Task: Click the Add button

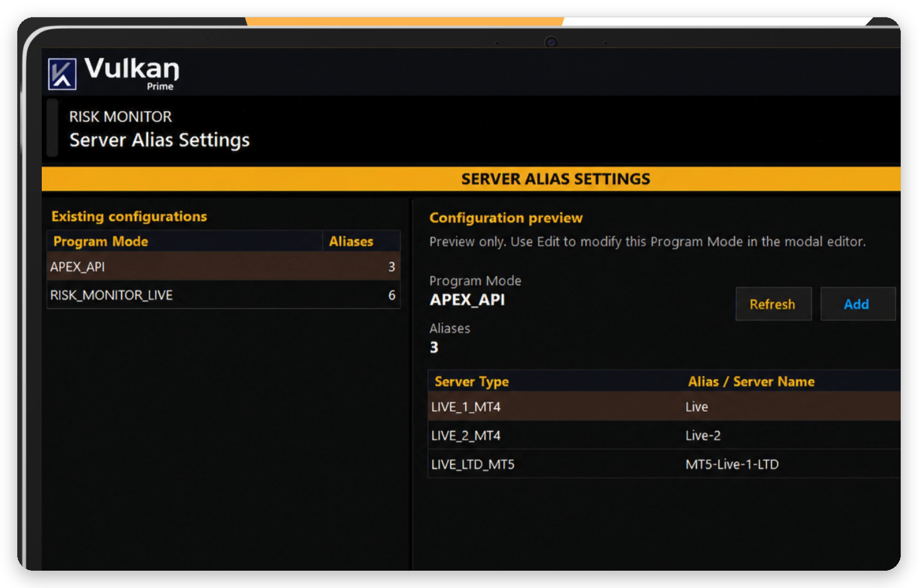Action: 857,304
